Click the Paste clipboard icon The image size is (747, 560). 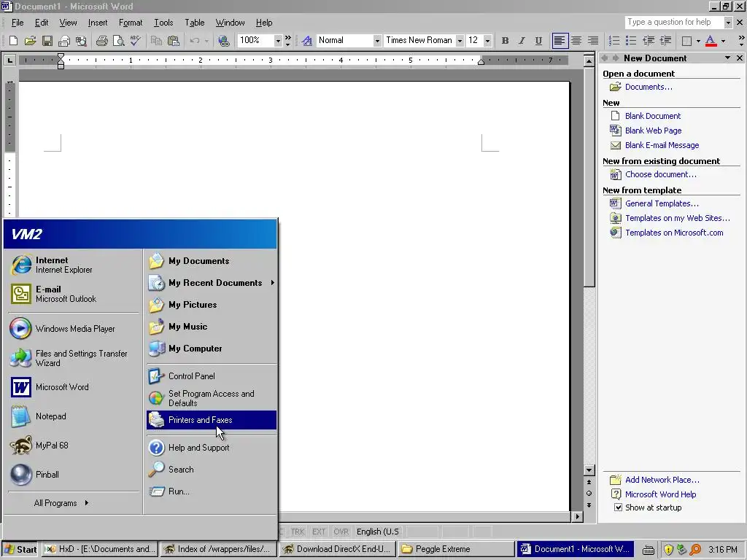(x=174, y=41)
